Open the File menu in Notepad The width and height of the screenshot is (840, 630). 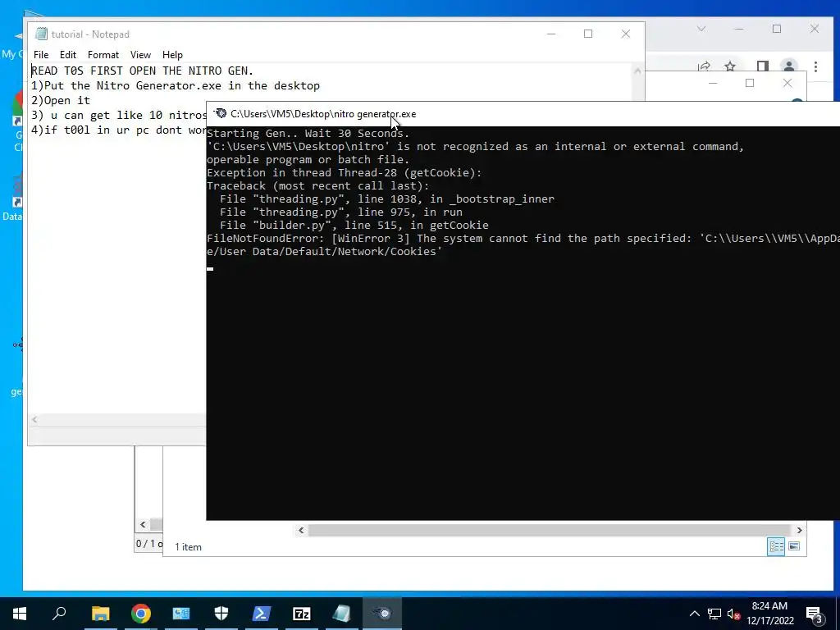point(41,55)
